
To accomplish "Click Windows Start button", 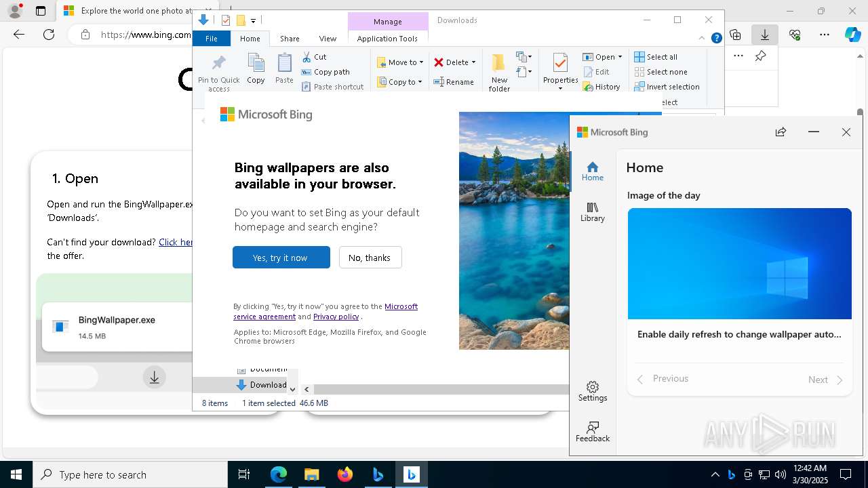I will [16, 474].
